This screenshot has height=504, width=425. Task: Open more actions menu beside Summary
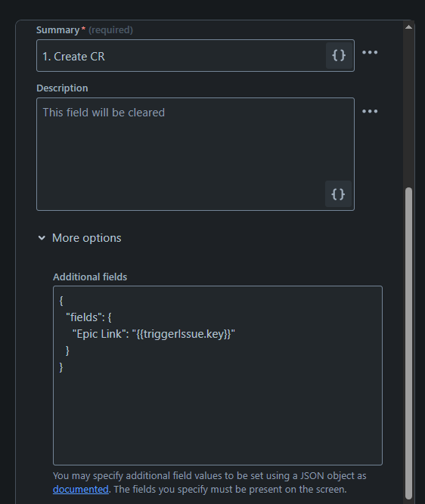tap(370, 52)
